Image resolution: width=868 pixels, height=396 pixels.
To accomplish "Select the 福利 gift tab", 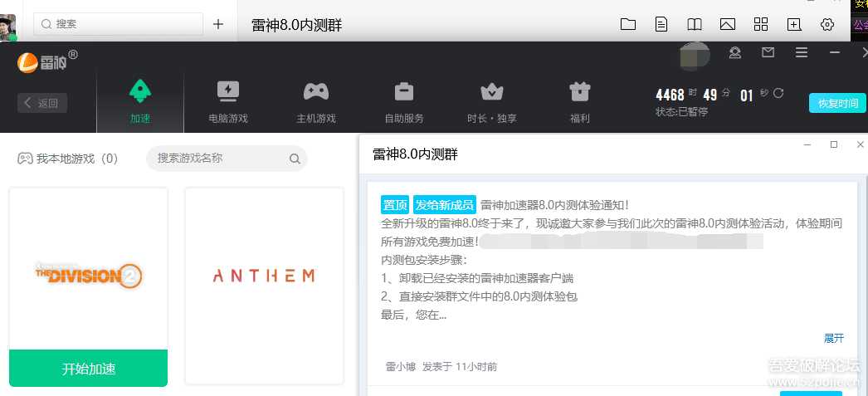I will (579, 101).
